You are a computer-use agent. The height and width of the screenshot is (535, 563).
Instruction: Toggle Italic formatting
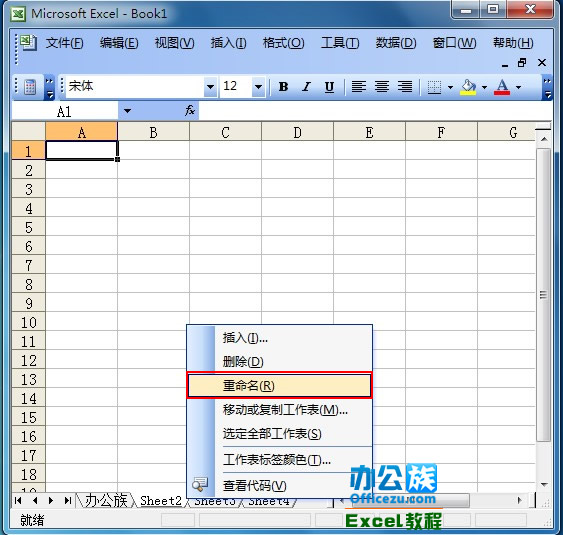306,87
